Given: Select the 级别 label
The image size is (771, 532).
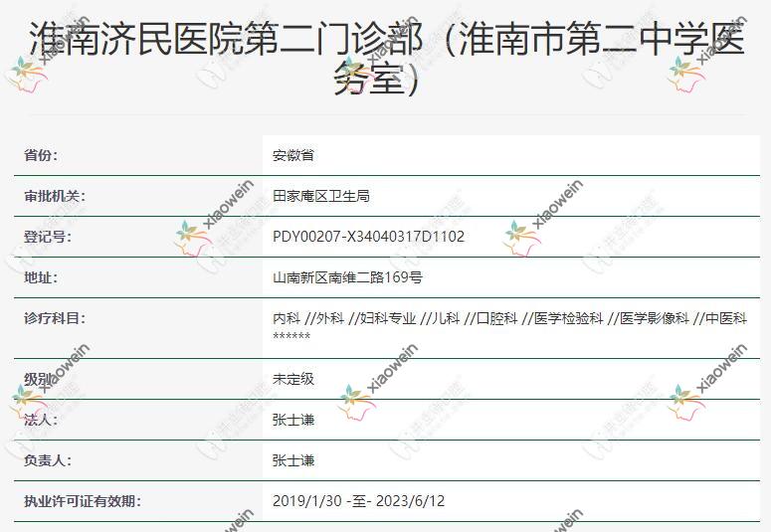Looking at the screenshot, I should click(x=39, y=379).
